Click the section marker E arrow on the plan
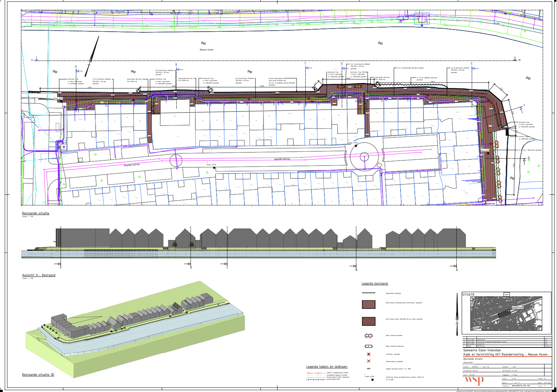Viewport: 557px width, 392px height. click(475, 68)
